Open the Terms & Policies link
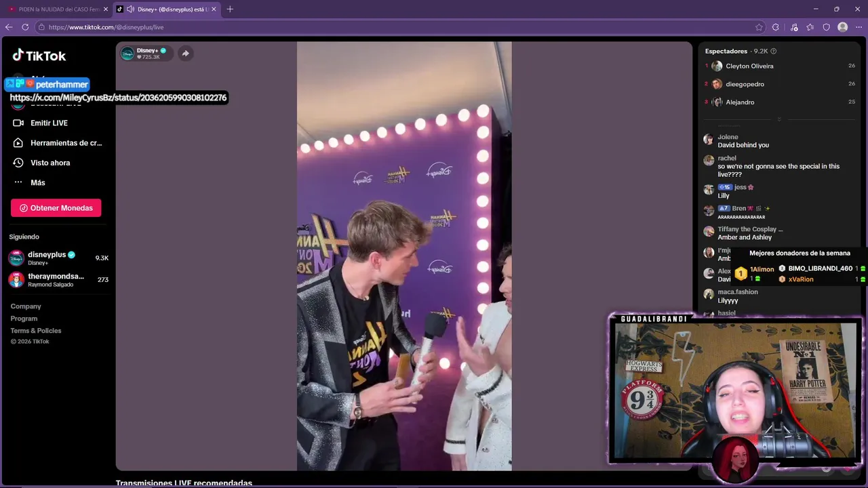Screen dimensions: 868x488 click(36, 331)
